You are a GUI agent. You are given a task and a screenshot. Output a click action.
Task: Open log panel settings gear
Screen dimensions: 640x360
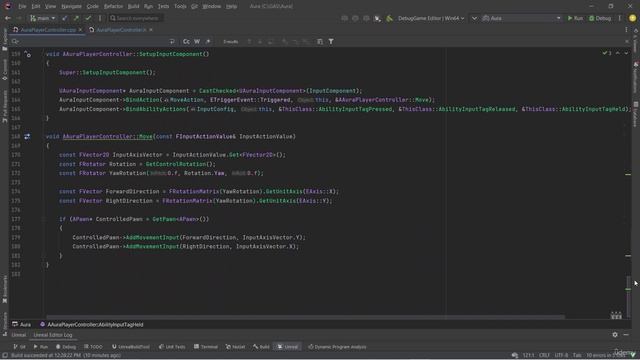[x=615, y=335]
